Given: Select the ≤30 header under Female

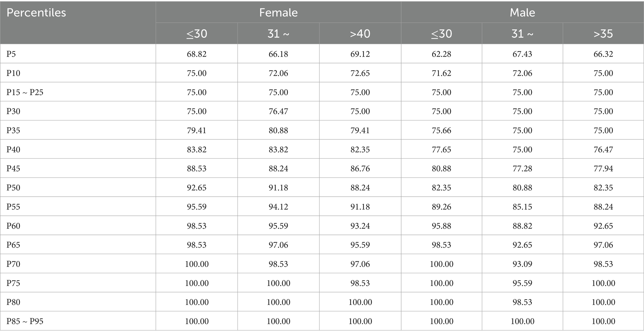Looking at the screenshot, I should pyautogui.click(x=197, y=34).
